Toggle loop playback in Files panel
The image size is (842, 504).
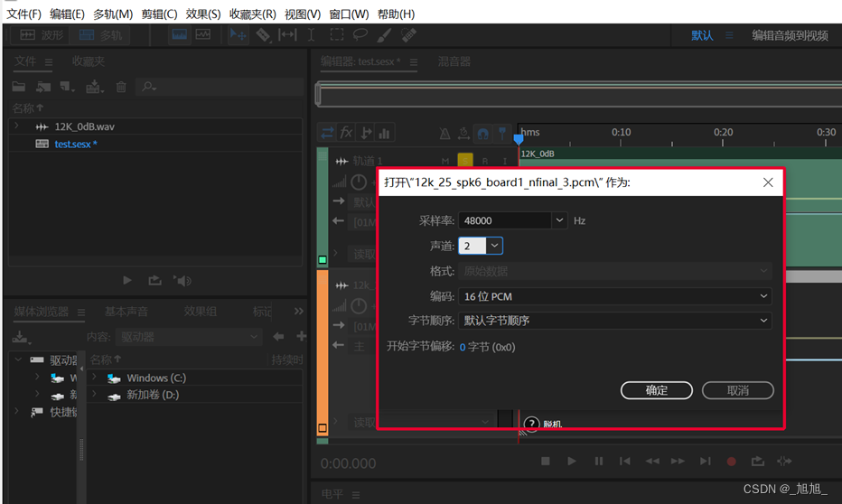point(154,280)
